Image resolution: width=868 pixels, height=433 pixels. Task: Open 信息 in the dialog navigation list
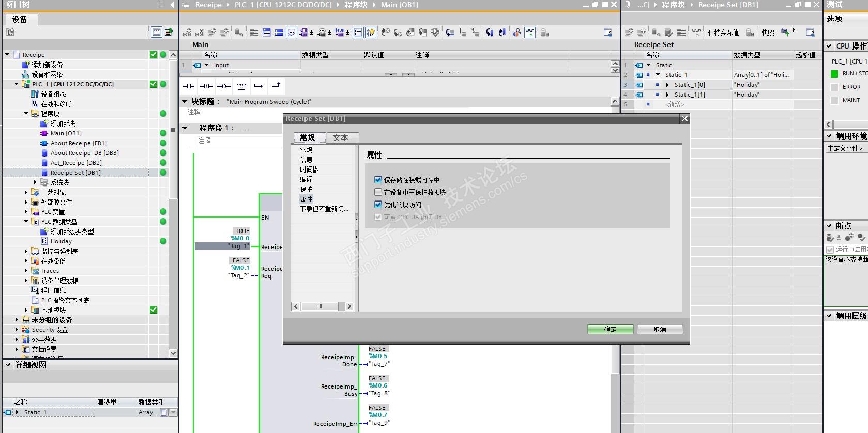[x=307, y=160]
